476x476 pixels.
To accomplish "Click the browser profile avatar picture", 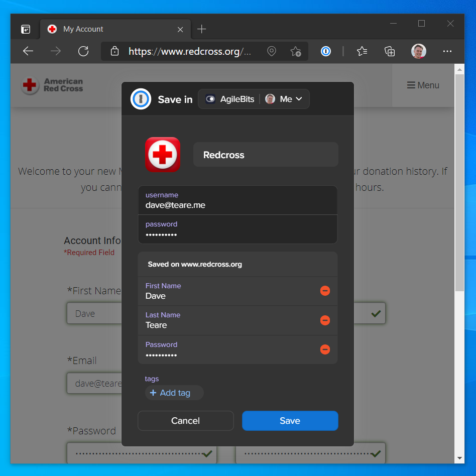I will click(418, 51).
